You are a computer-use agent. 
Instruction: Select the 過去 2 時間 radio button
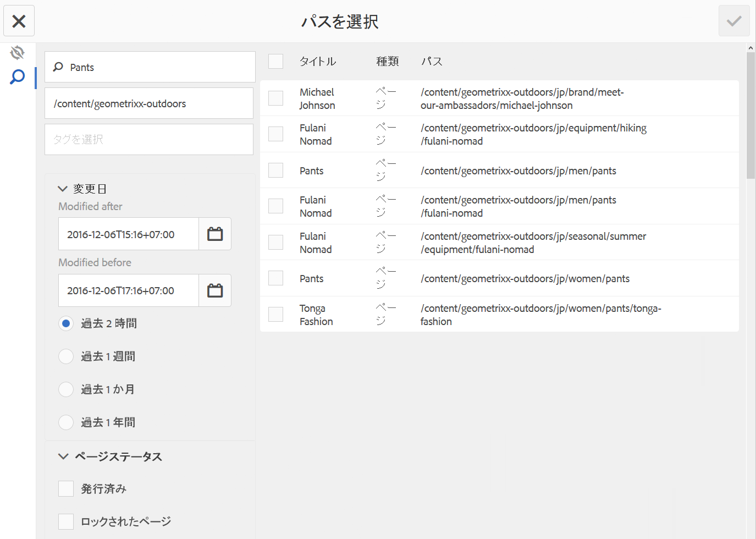[x=66, y=323]
